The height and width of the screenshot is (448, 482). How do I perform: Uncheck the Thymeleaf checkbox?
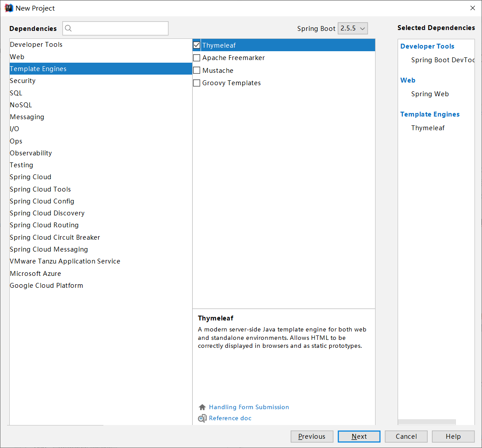197,45
